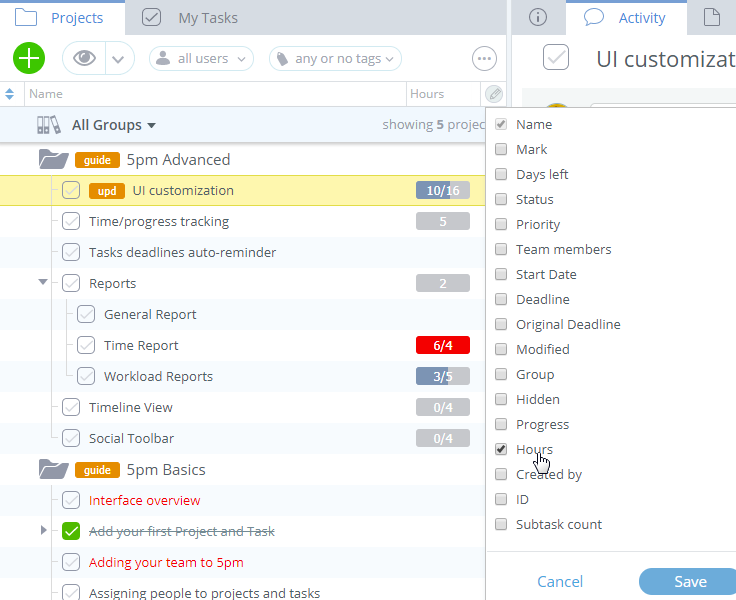Open the three-dots more options menu

pos(485,59)
